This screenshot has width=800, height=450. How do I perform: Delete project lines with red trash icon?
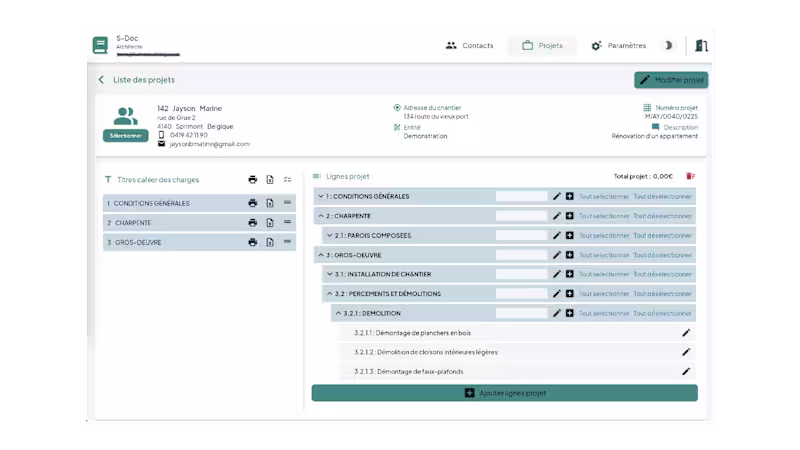690,176
